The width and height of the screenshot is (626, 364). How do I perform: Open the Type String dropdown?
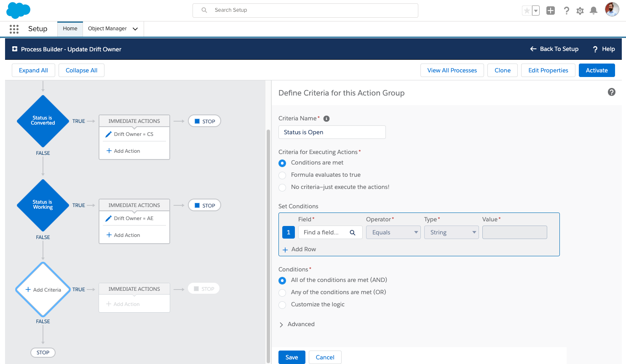click(x=452, y=232)
